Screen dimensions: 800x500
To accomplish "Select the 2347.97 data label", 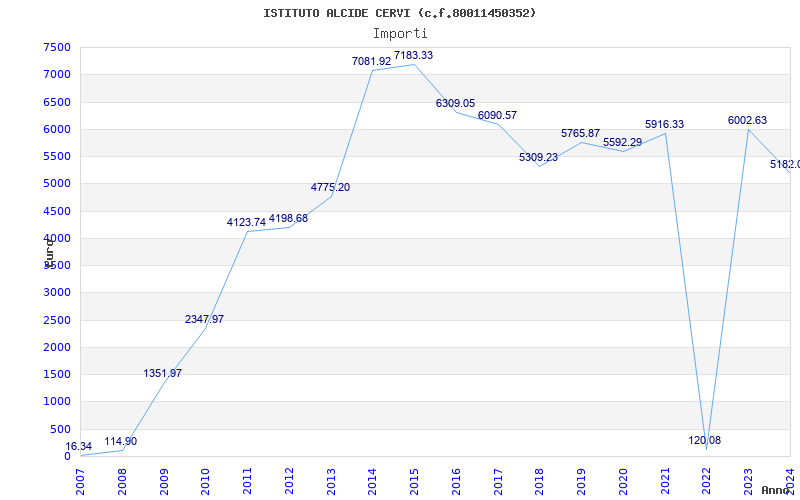I will click(x=205, y=319).
